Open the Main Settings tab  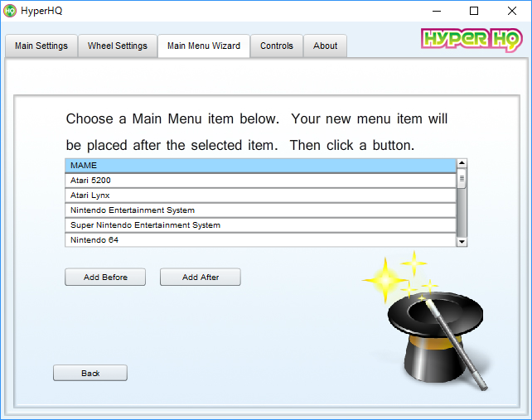click(x=41, y=46)
